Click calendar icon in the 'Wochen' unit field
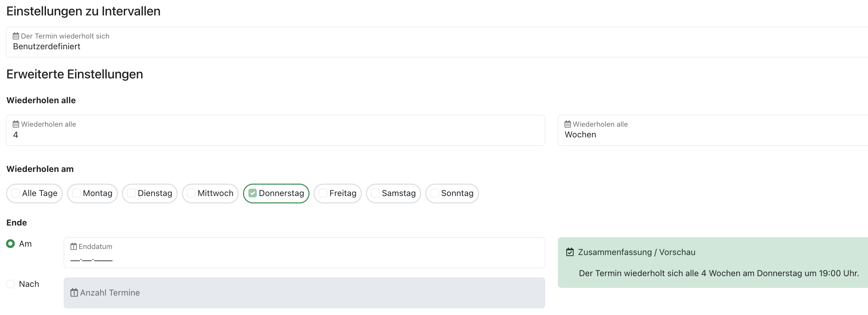 (568, 124)
